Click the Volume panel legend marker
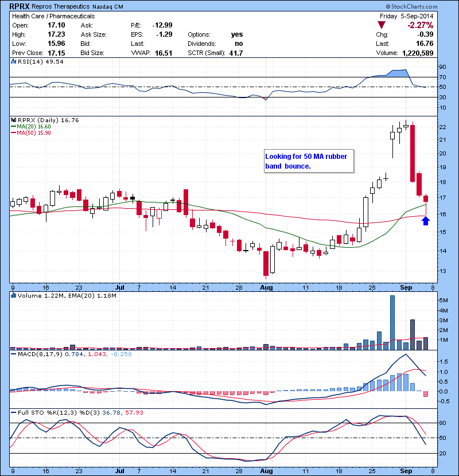This screenshot has width=459, height=476. pos(13,296)
